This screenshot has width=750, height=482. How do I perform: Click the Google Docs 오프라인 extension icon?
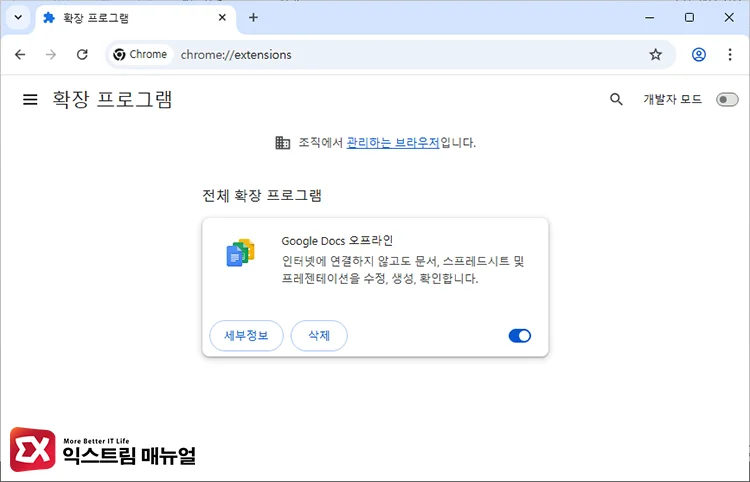coord(240,252)
